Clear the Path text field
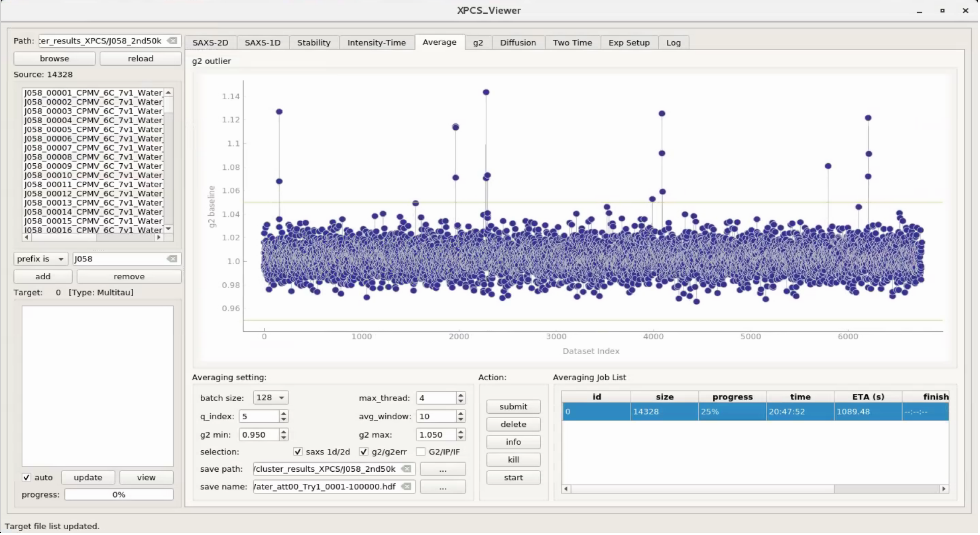Screen dimensions: 980x535 coord(172,41)
